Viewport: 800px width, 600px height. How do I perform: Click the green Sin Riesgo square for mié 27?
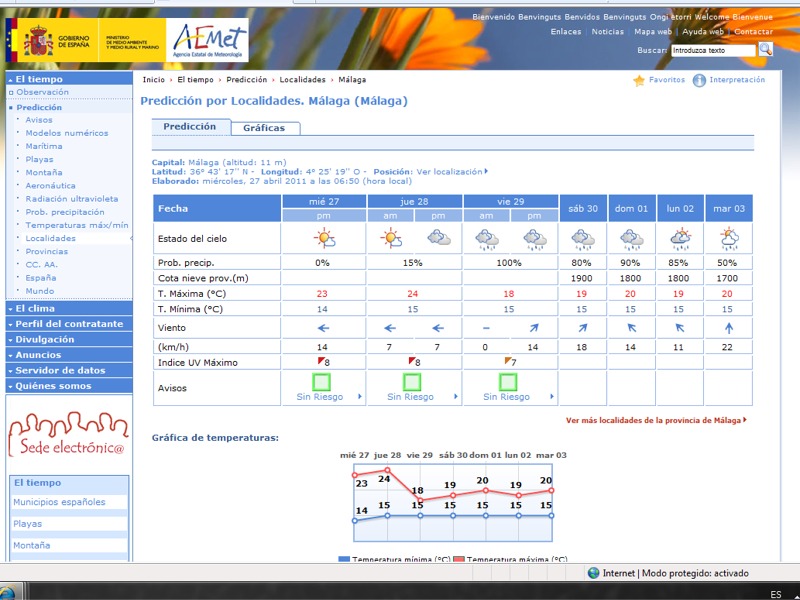click(x=321, y=382)
